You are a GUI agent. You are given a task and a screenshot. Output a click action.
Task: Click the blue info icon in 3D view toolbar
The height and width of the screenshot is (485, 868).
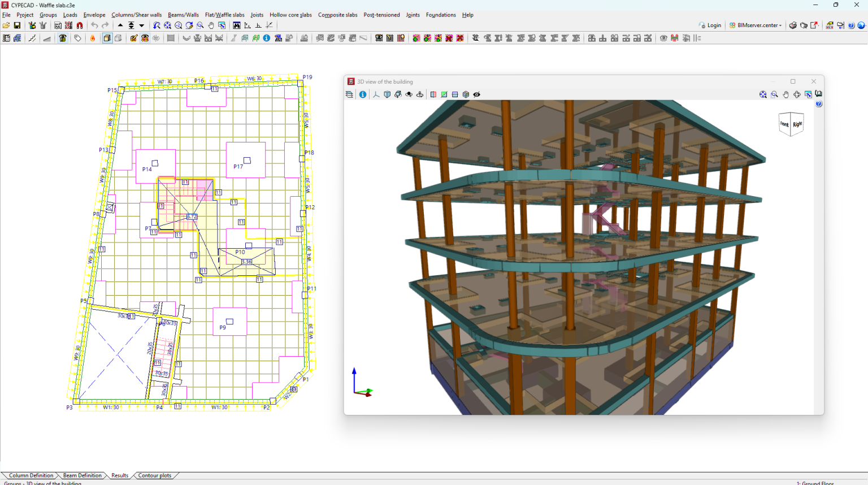tap(363, 94)
